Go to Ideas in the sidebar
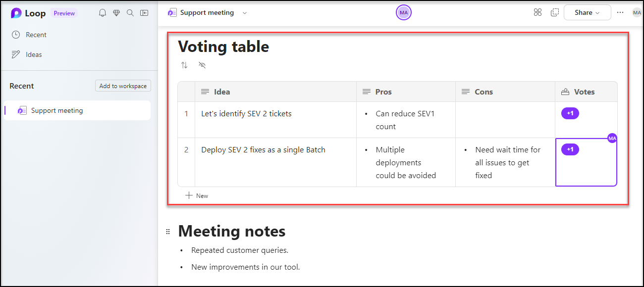The width and height of the screenshot is (644, 287). [34, 54]
